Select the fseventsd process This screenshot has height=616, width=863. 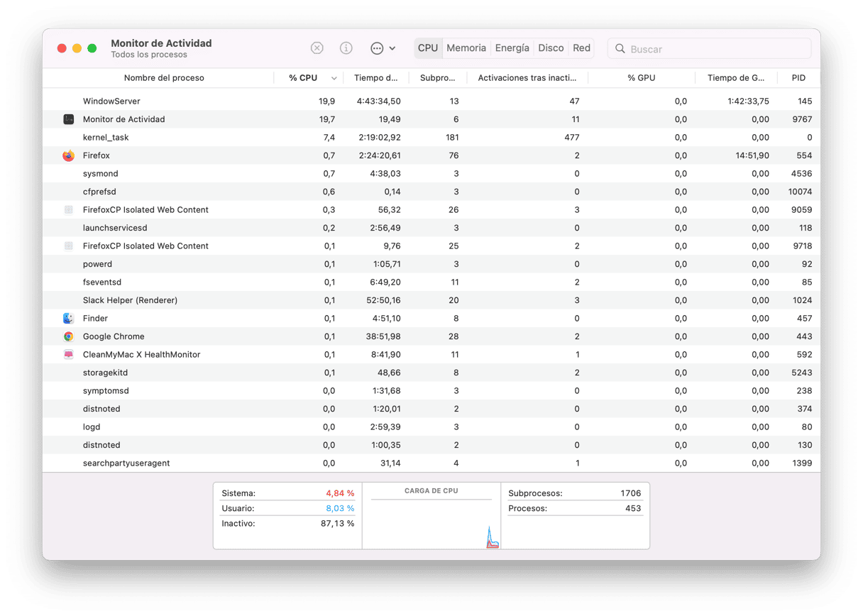(x=102, y=282)
